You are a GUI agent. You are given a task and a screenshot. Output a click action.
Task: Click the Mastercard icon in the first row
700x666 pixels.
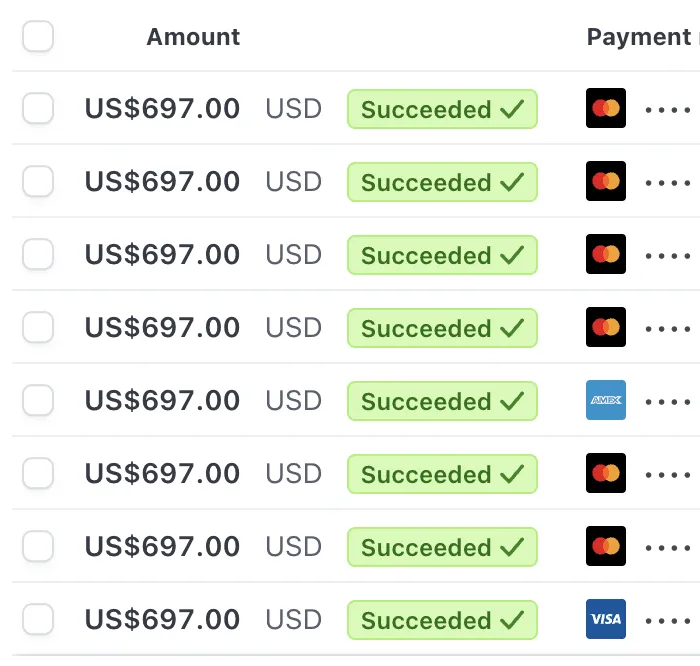click(x=606, y=108)
